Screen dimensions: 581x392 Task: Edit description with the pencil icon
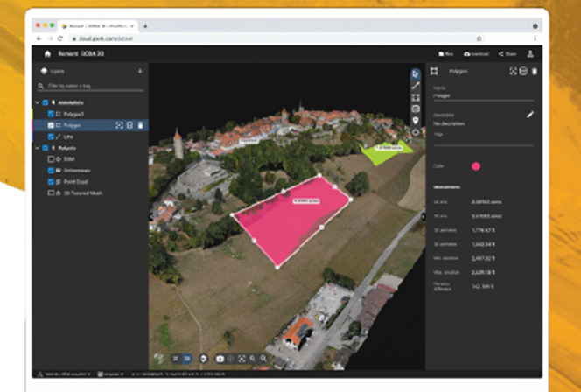[x=529, y=115]
